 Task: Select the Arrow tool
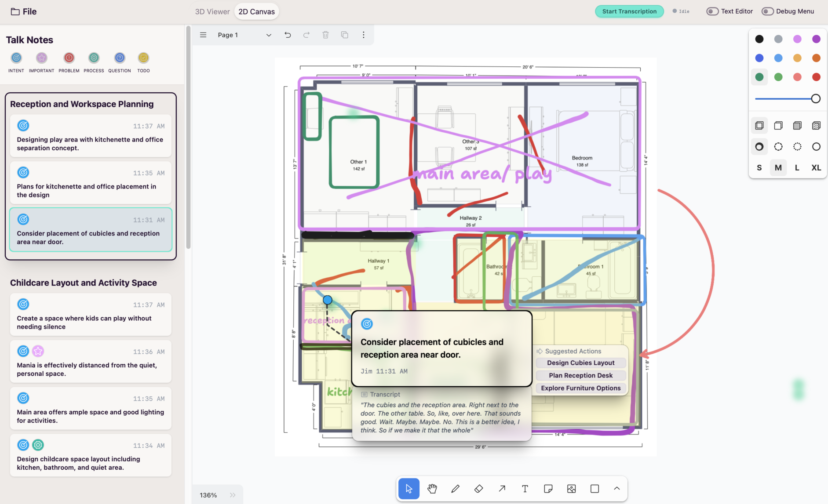(x=502, y=489)
